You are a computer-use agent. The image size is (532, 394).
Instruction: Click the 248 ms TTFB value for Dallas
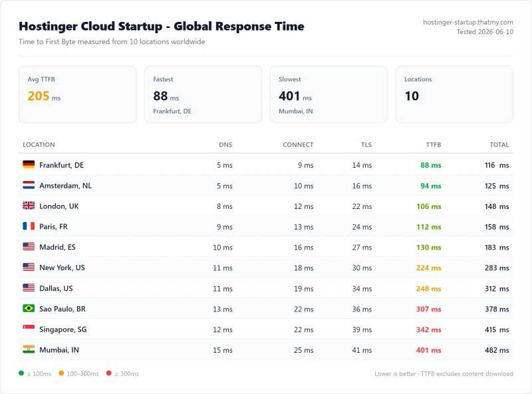tap(429, 288)
